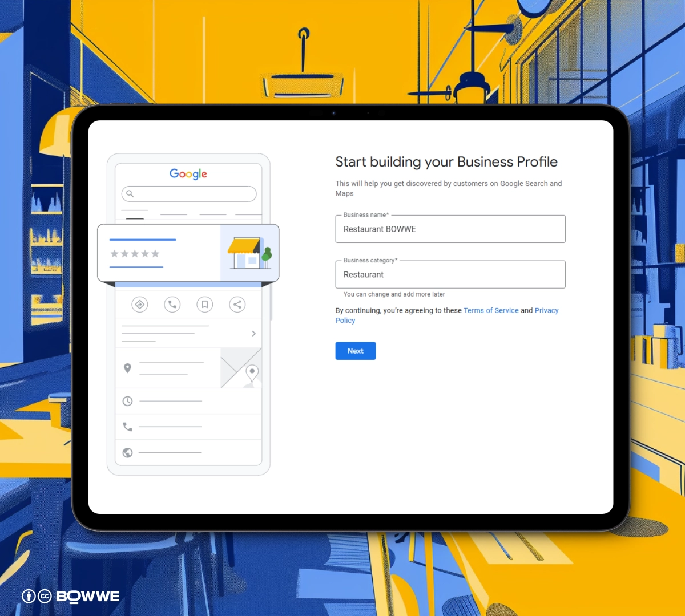This screenshot has width=685, height=616.
Task: Click the 'Start building your Business Profile' heading
Action: tap(446, 162)
